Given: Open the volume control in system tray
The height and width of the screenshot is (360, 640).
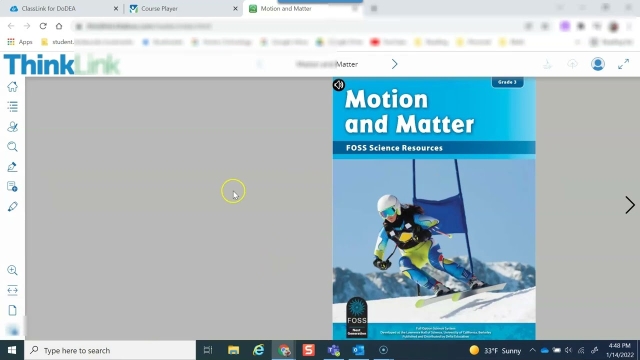Looking at the screenshot, I should 569,350.
